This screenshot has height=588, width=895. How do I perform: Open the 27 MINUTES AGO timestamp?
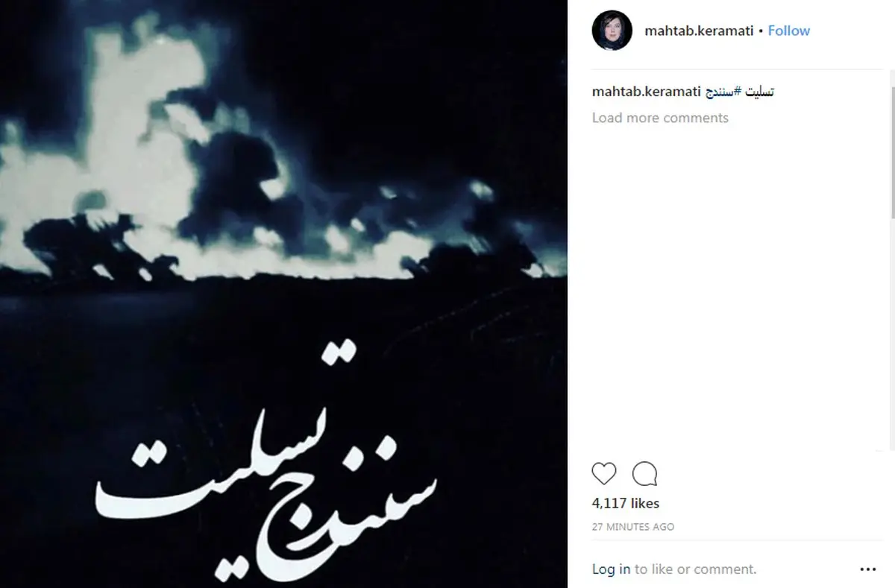pyautogui.click(x=633, y=527)
